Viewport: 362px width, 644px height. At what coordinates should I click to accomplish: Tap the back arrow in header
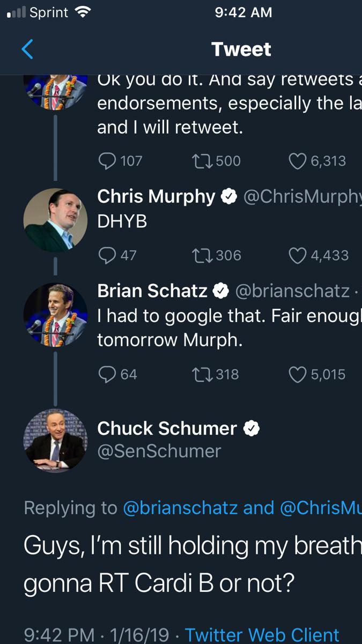27,49
